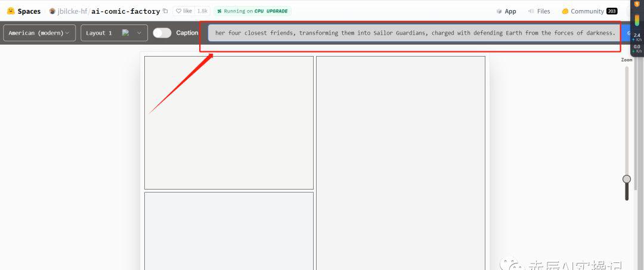
Task: Click the jbilcke-hf avatar icon
Action: [x=52, y=11]
